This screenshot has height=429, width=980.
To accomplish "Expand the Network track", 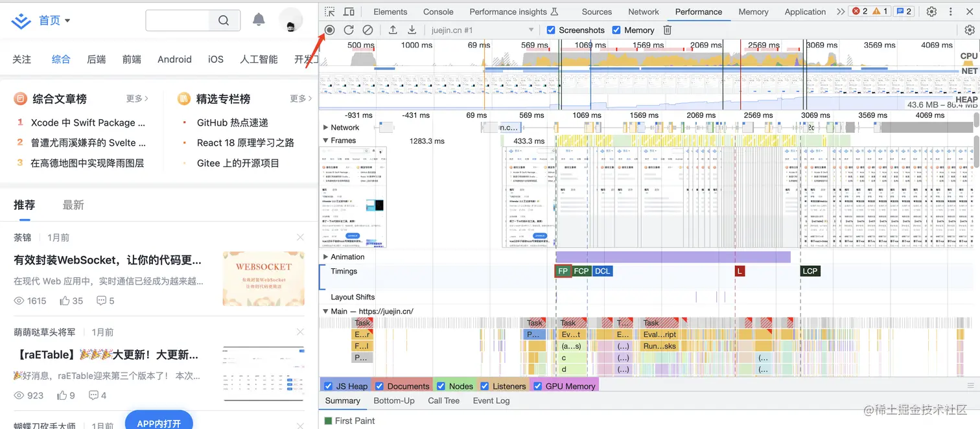I will click(326, 128).
